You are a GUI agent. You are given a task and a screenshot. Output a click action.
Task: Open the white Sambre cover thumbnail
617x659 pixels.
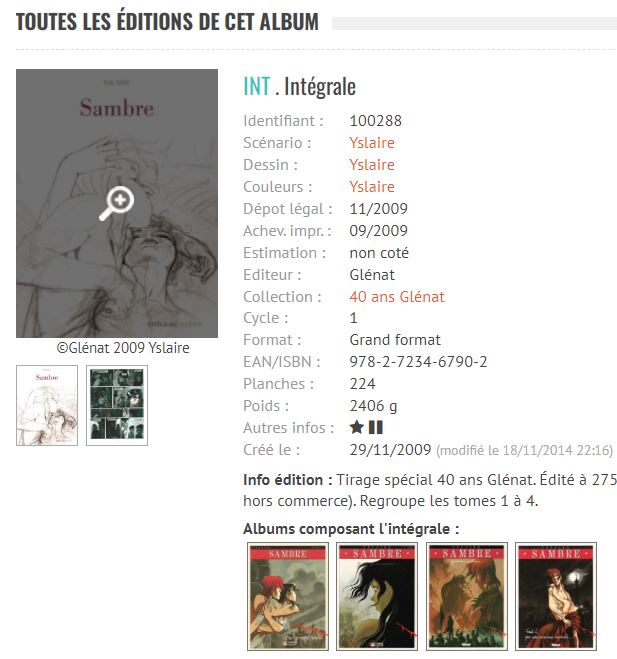click(x=47, y=405)
